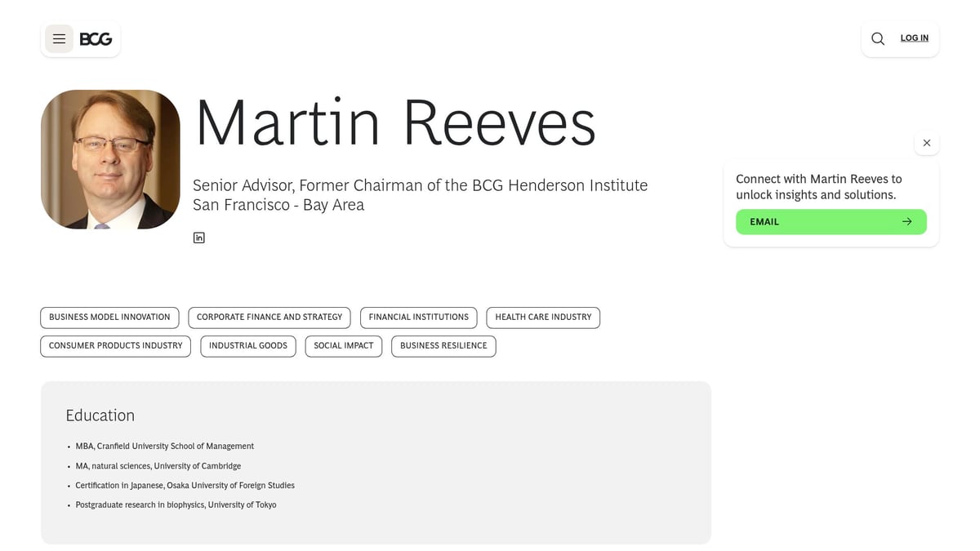Image resolution: width=980 pixels, height=551 pixels.
Task: Open the hamburger navigation menu
Action: 58,38
